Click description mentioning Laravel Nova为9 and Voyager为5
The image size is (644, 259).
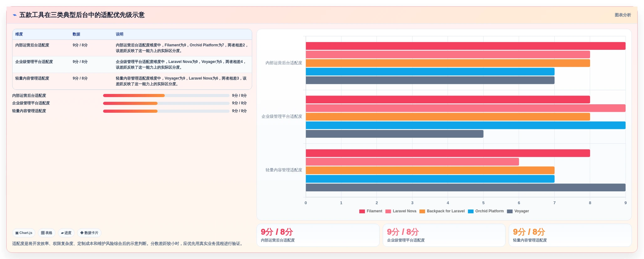tap(181, 65)
